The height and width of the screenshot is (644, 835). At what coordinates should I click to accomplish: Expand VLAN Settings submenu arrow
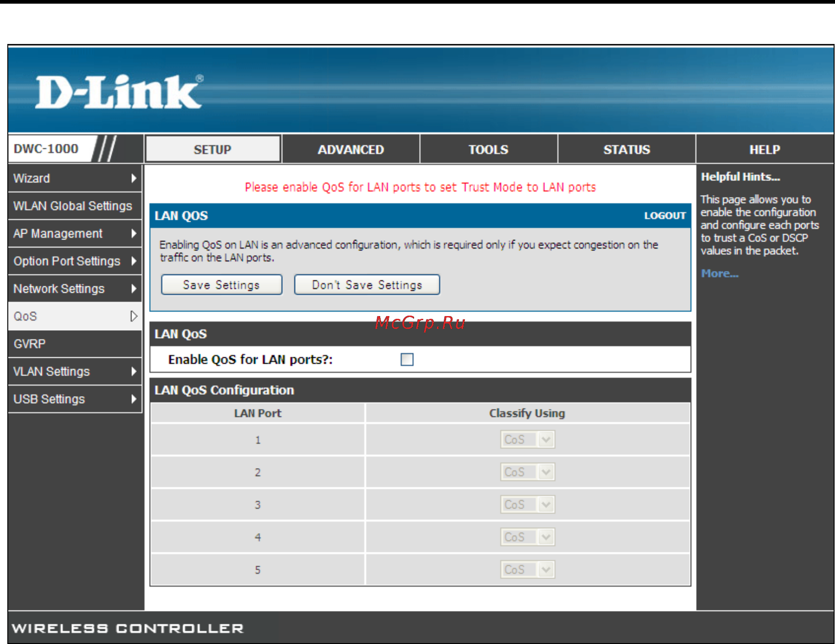point(134,371)
